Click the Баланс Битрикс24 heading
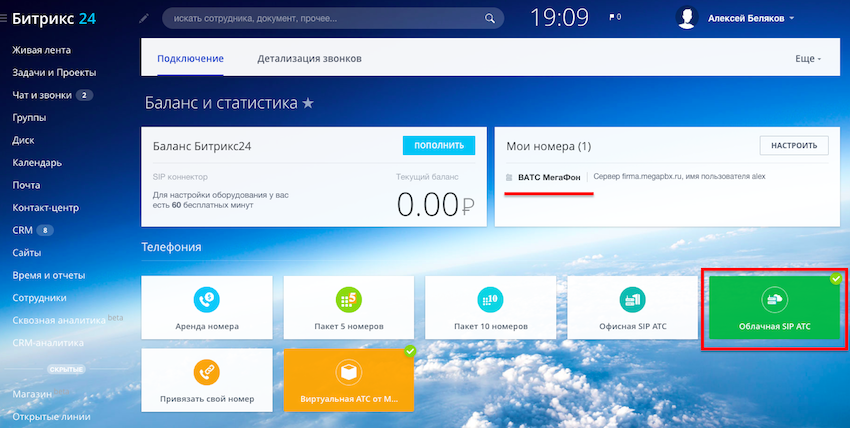 coord(202,146)
